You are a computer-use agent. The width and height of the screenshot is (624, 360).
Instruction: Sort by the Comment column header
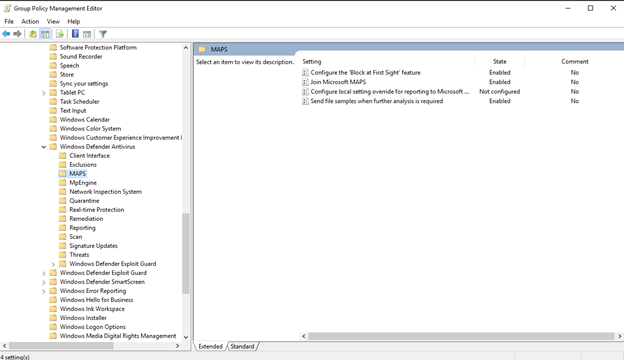575,62
